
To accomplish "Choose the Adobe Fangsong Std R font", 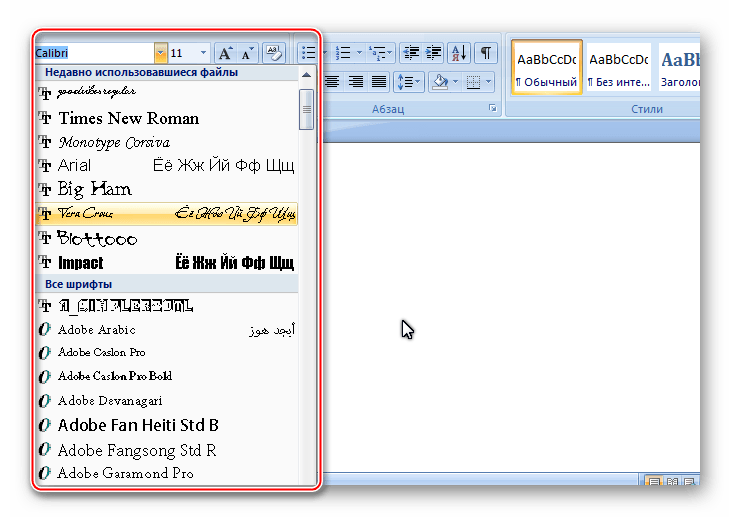I will (x=167, y=450).
